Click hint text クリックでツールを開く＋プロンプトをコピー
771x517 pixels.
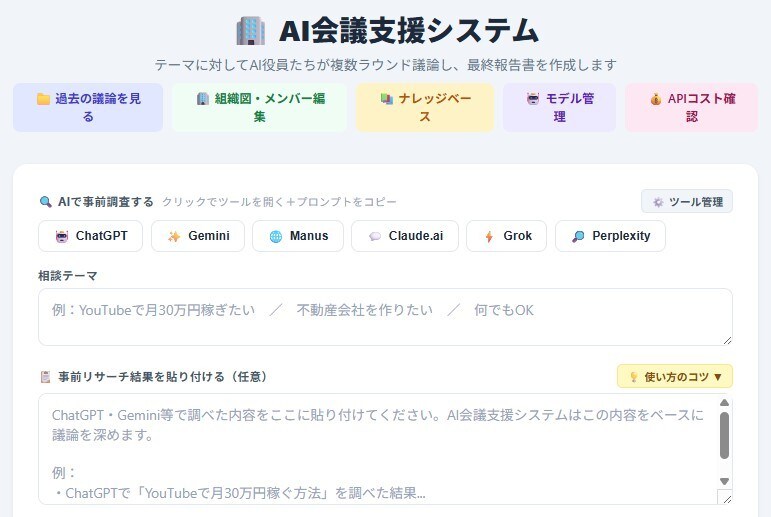(x=279, y=202)
